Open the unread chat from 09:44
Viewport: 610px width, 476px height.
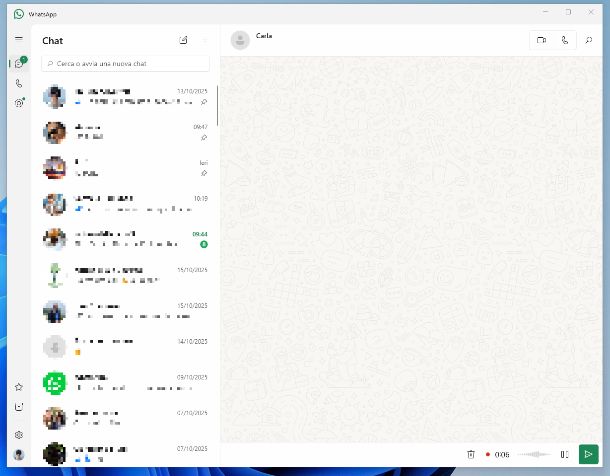pos(125,240)
